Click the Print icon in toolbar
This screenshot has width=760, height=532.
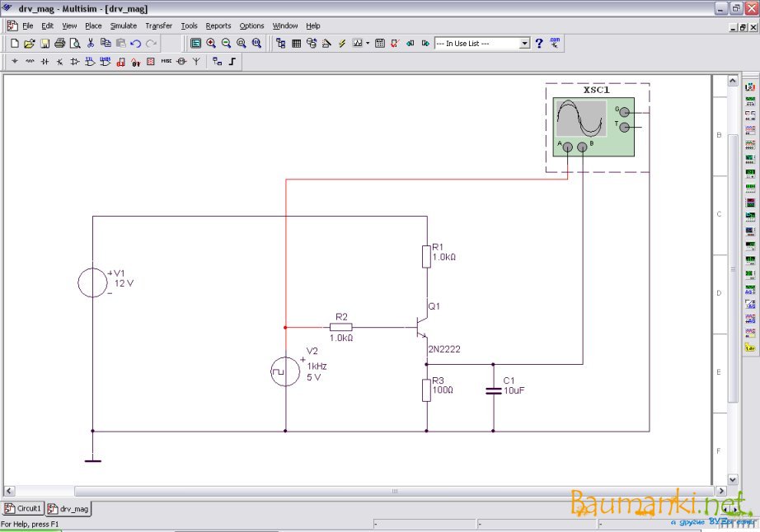pyautogui.click(x=60, y=43)
